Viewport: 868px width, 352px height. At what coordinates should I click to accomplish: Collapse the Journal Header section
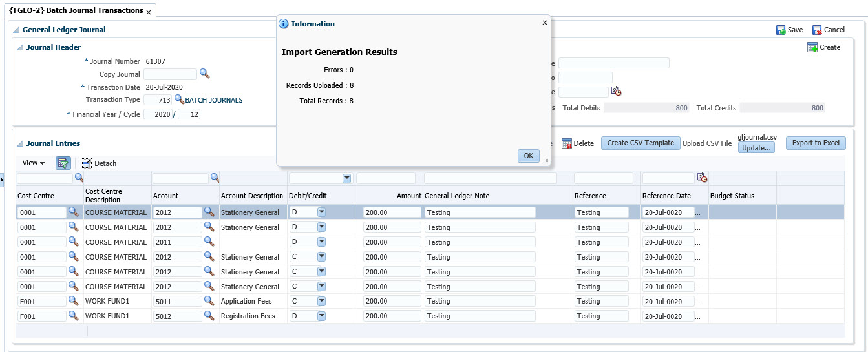click(20, 47)
